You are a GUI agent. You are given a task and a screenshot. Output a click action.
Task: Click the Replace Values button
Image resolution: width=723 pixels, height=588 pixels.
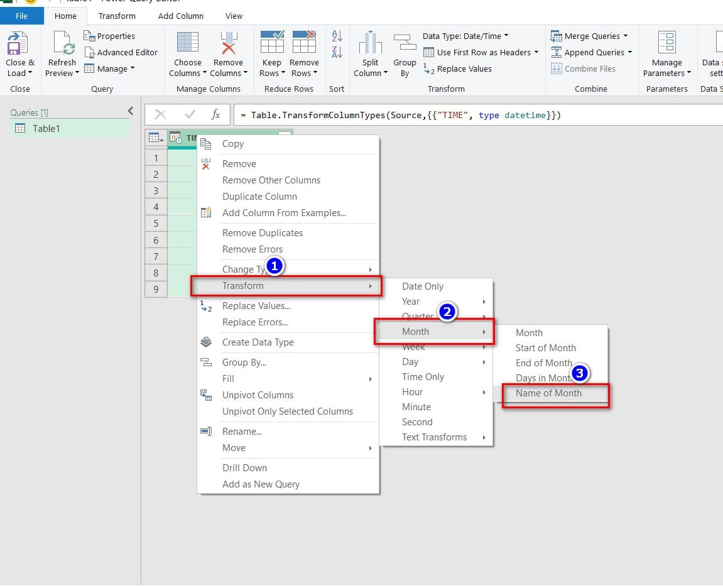click(464, 68)
